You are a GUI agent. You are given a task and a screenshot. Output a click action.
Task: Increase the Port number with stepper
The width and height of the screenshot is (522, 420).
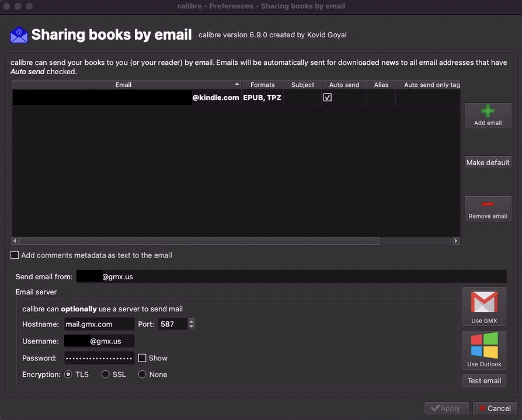tap(191, 321)
